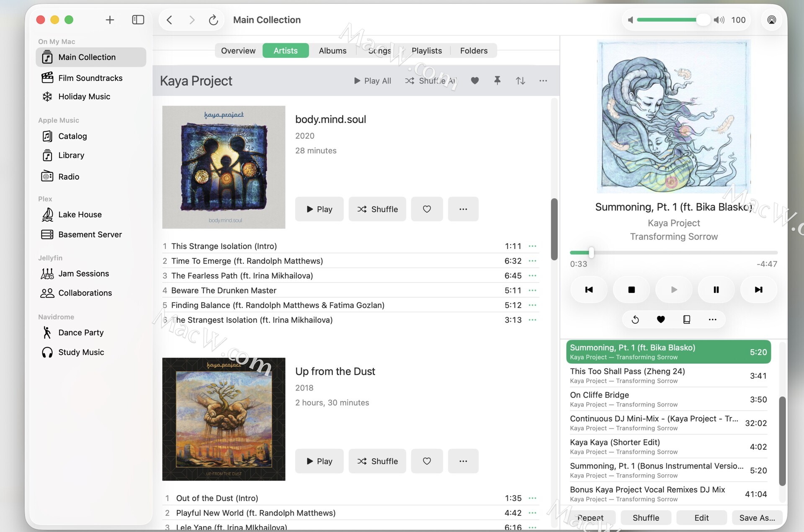Play all Kaya Project songs
The height and width of the screenshot is (532, 804).
372,81
